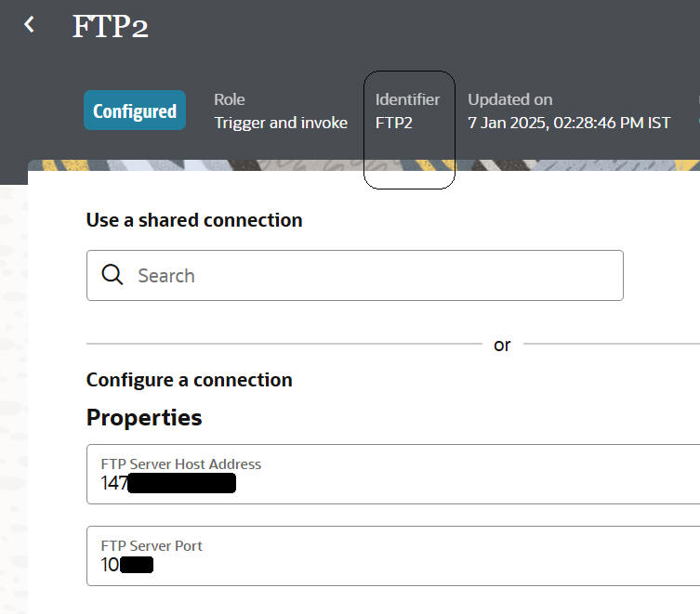Click the 'Use a shared connection' heading
700x614 pixels.
(x=194, y=220)
